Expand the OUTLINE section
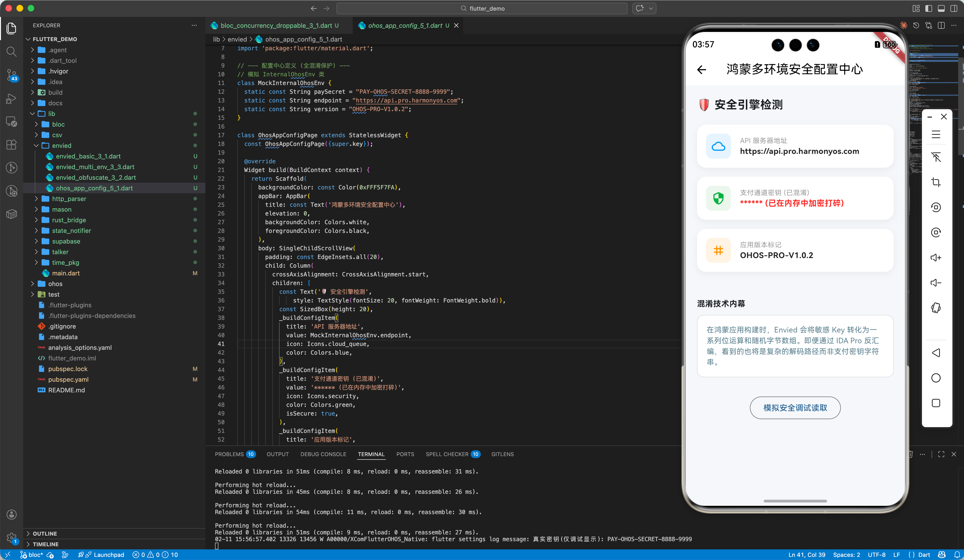Screen dimensions: 964x560 [45, 533]
